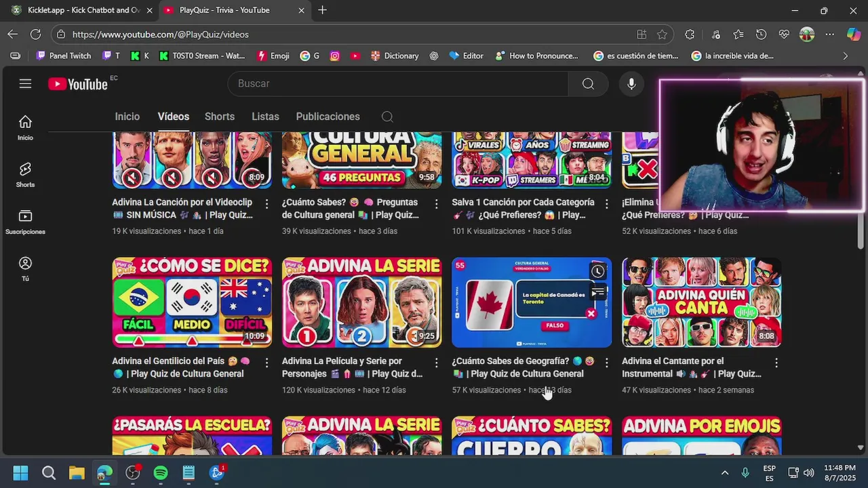Close the PlayQuiz YouTube tab
This screenshot has height=488, width=868.
[301, 10]
